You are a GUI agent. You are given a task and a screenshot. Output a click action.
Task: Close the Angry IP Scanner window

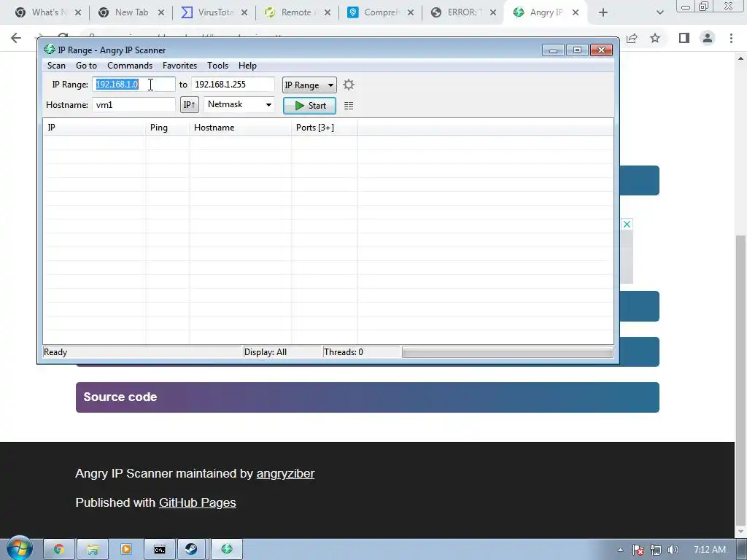click(x=601, y=50)
